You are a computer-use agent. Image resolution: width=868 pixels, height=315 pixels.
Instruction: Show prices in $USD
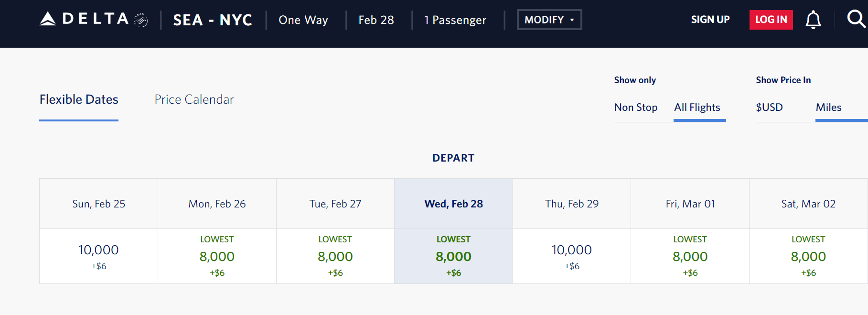coord(769,108)
